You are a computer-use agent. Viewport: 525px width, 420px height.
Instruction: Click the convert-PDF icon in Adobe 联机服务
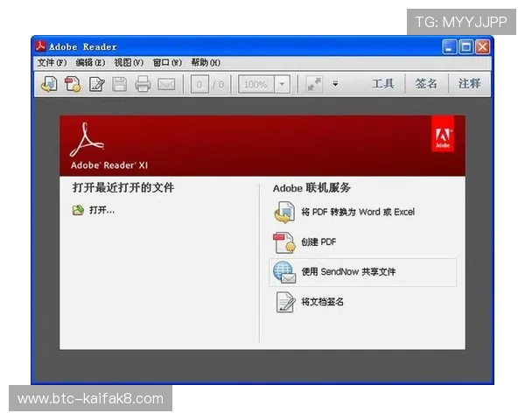click(x=284, y=212)
